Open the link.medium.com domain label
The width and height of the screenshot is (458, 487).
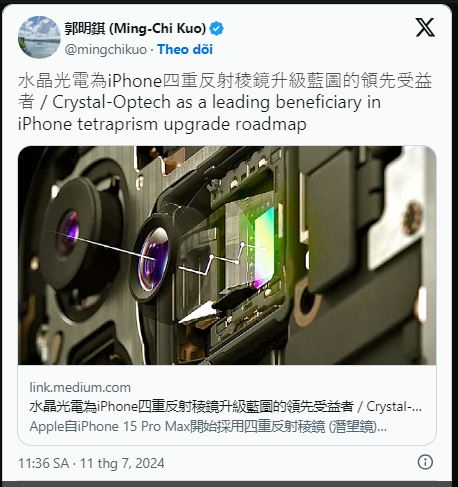pyautogui.click(x=80, y=387)
